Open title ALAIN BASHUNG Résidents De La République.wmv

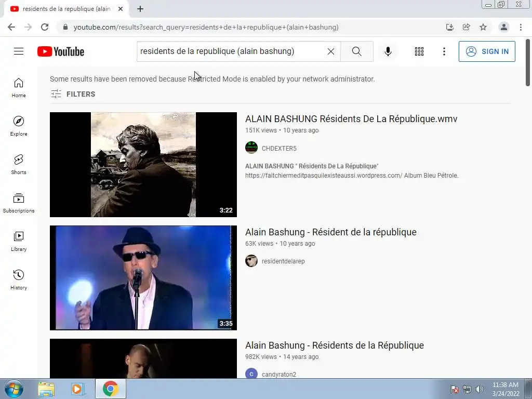pos(351,119)
